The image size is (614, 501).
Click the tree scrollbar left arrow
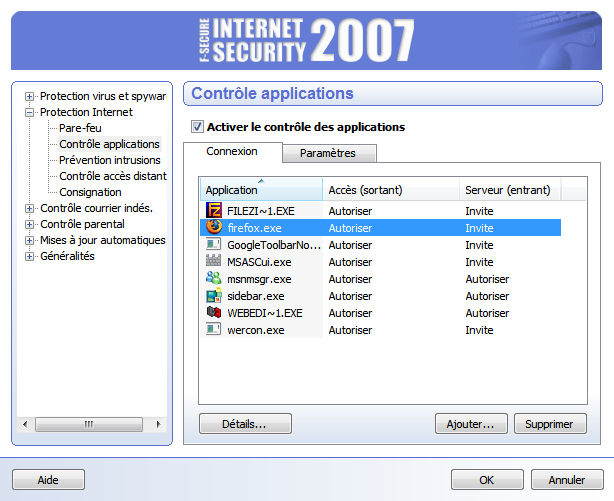point(25,424)
